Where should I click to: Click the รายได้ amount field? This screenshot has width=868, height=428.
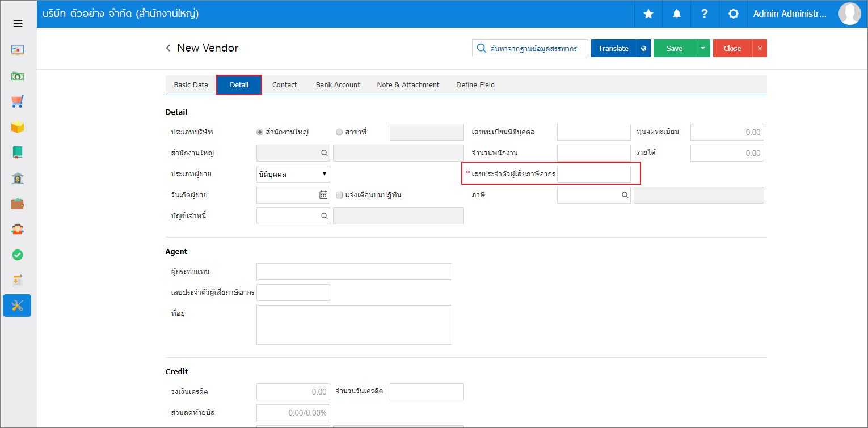click(x=727, y=153)
